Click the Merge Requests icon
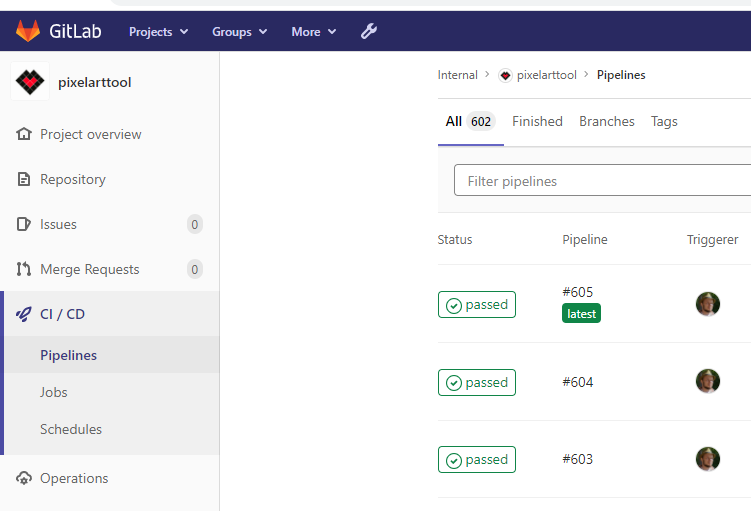 click(23, 269)
